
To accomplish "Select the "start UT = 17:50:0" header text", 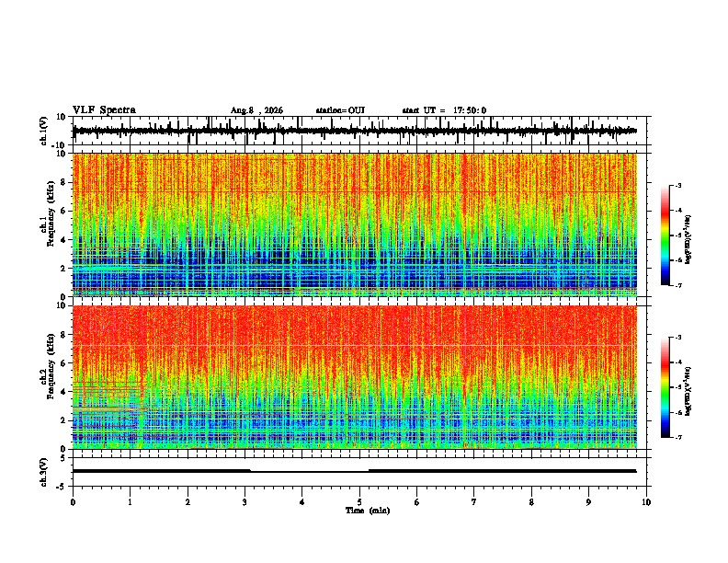I will [444, 110].
